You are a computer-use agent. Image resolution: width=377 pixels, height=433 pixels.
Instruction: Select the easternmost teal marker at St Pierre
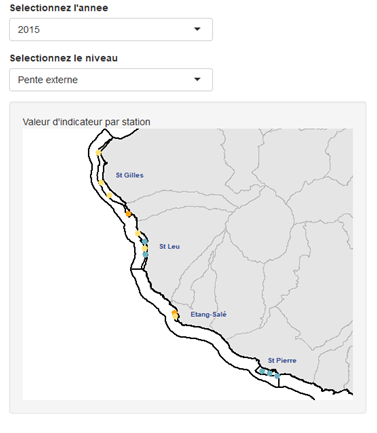(x=277, y=376)
